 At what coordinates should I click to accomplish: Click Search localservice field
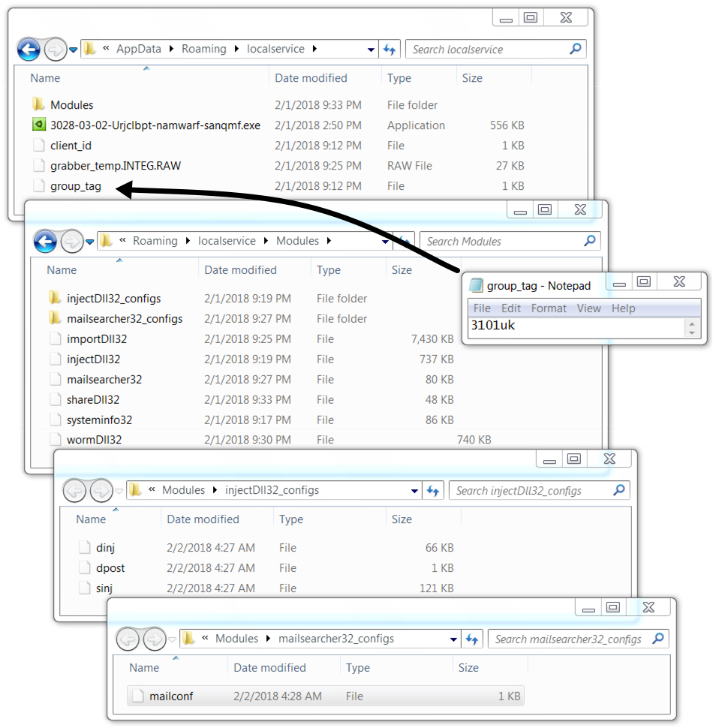tap(496, 50)
